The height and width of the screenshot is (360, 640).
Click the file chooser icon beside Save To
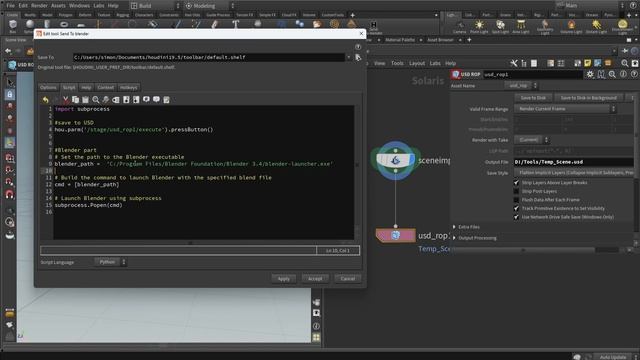point(358,58)
